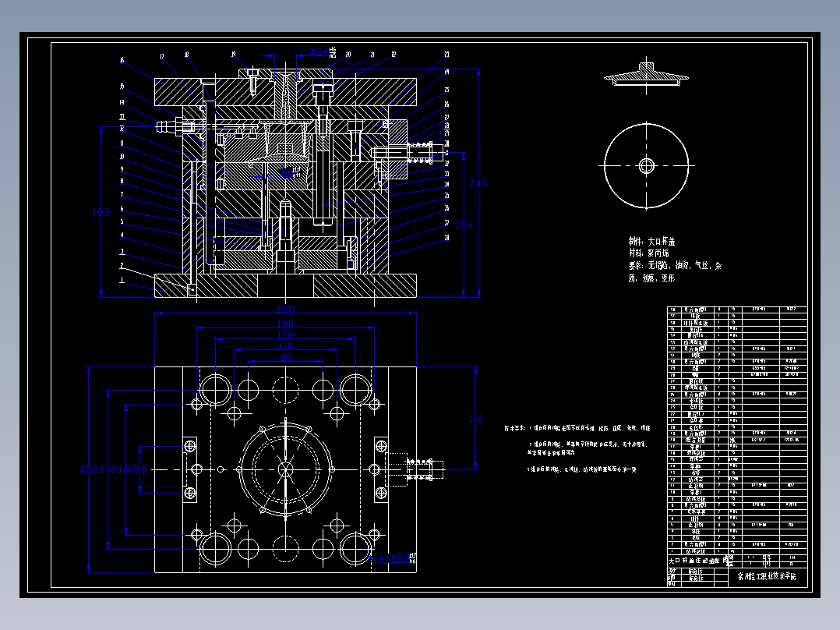Select the '制件: 大口杯盖' text line
This screenshot has height=630, width=840.
(651, 241)
